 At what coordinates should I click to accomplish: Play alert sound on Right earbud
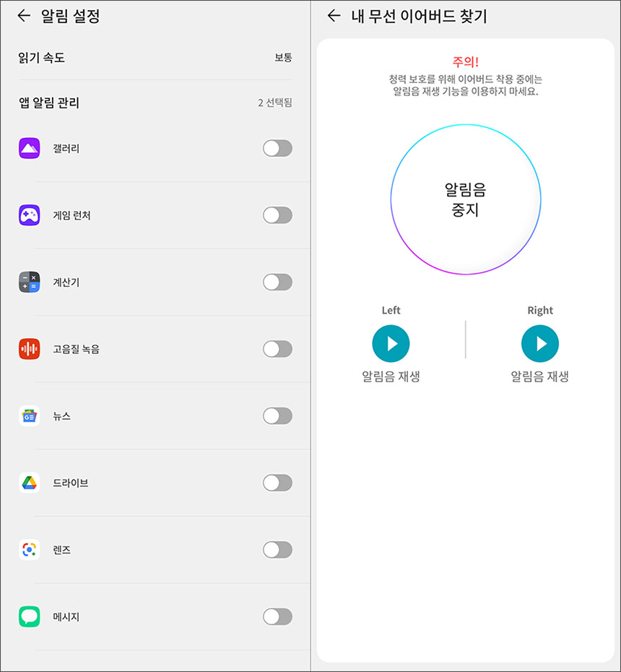point(540,344)
